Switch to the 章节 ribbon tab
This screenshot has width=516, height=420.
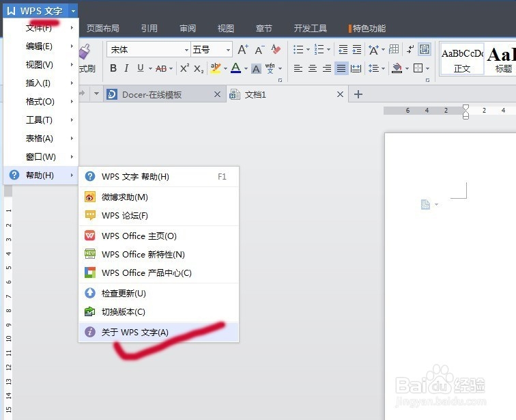click(x=264, y=28)
